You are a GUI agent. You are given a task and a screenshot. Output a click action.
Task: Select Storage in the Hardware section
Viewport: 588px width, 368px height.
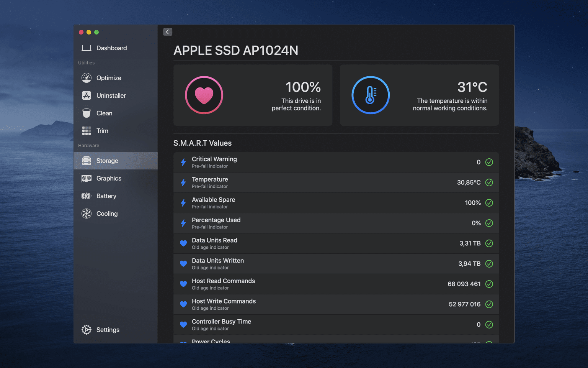coord(116,161)
